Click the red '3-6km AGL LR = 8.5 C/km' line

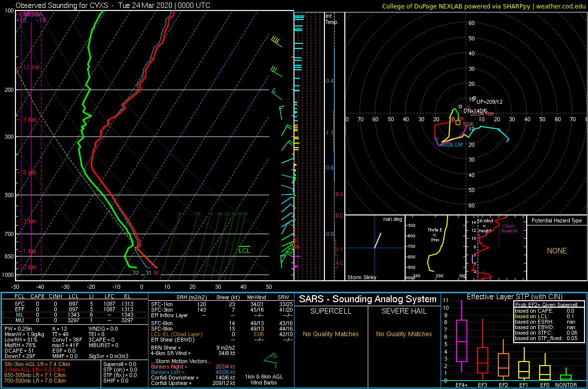tap(35, 370)
